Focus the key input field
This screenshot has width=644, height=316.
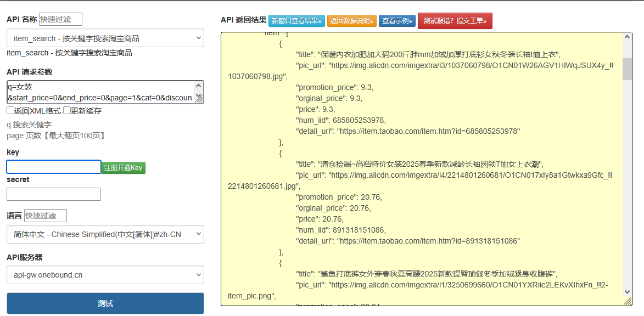pos(54,167)
